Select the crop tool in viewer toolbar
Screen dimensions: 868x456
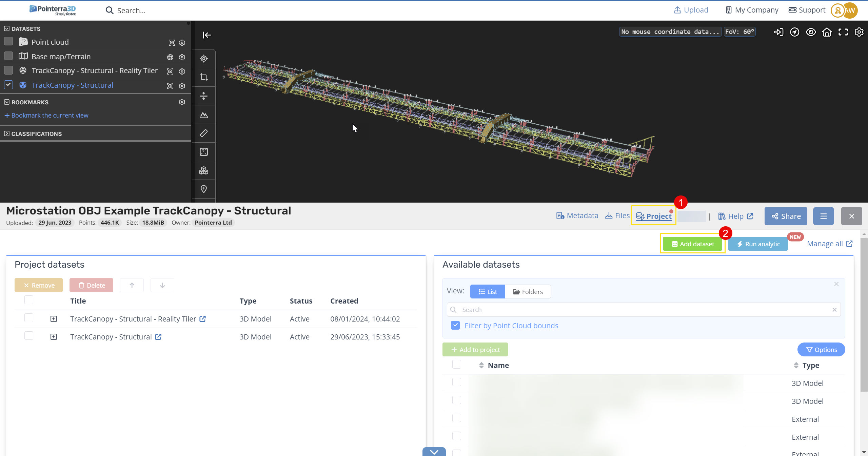(x=204, y=77)
